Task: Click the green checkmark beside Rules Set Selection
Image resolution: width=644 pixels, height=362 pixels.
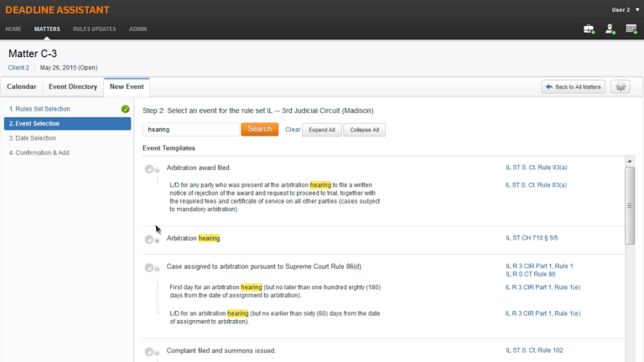Action: point(125,109)
